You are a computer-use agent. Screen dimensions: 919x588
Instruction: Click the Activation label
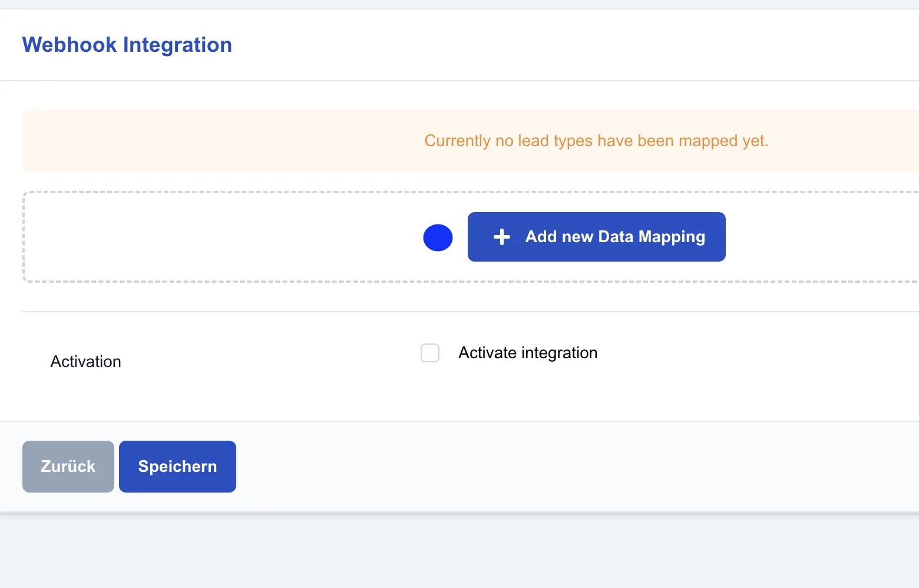(x=86, y=362)
